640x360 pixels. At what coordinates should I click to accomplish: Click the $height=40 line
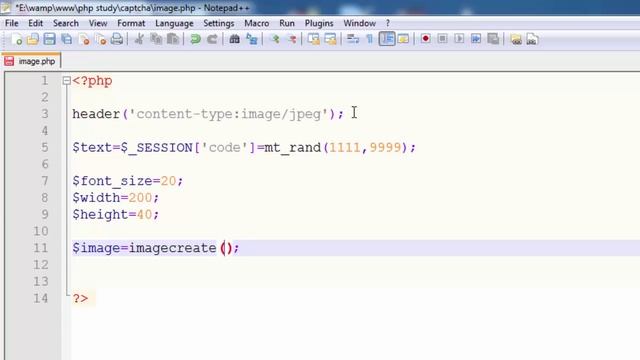click(x=116, y=214)
